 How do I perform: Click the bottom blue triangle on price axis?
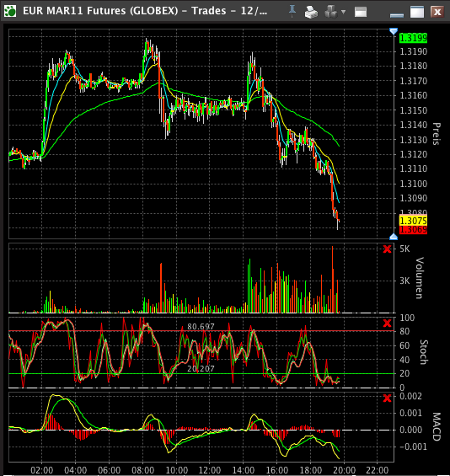(394, 237)
